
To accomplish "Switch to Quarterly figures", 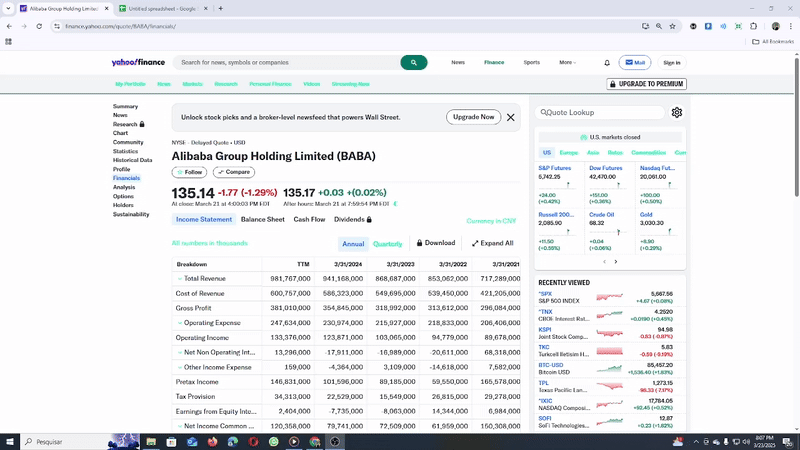I will [x=387, y=244].
